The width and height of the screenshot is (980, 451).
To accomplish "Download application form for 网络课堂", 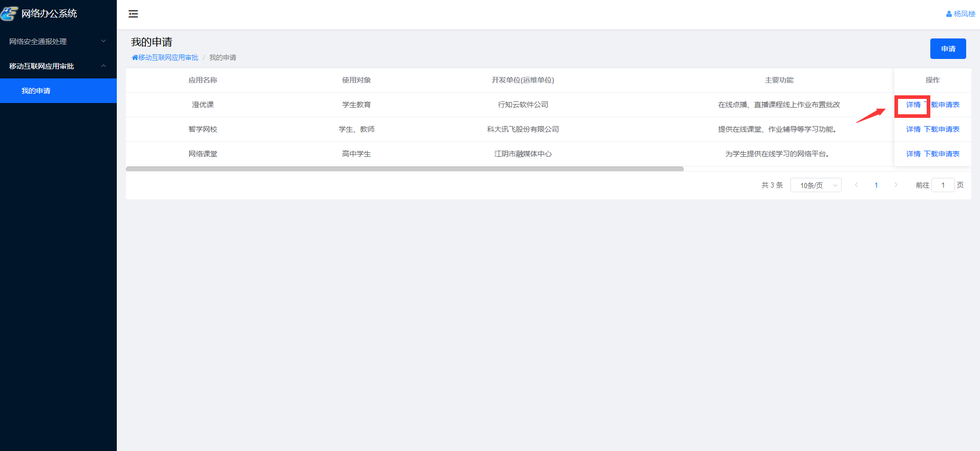I will point(942,154).
